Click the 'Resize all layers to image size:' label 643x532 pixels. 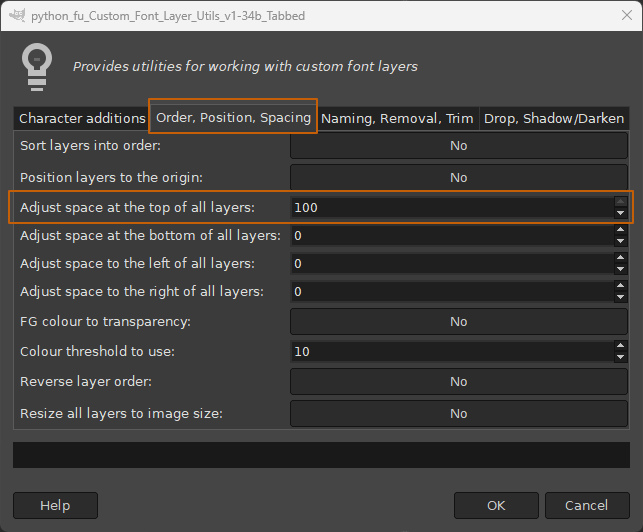121,413
